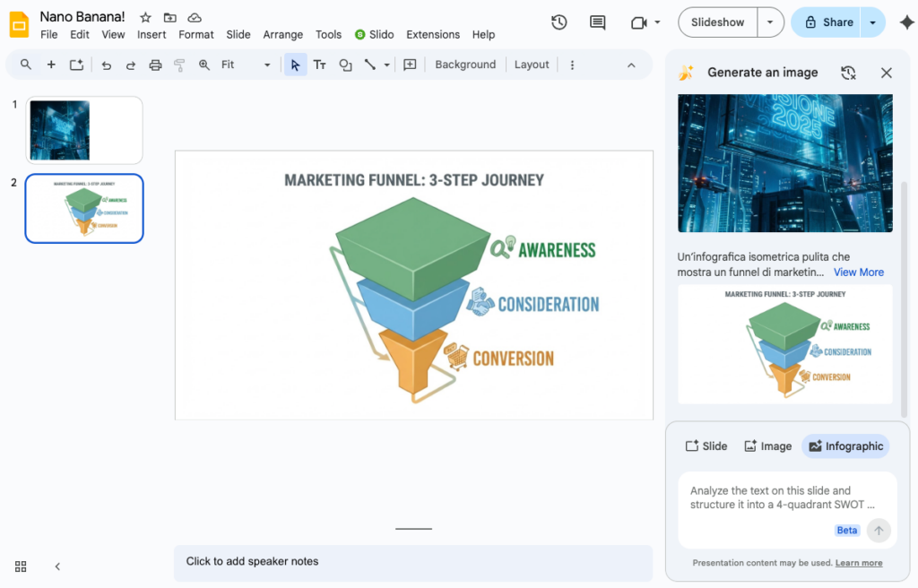The image size is (918, 588).
Task: Expand the Fit zoom dropdown
Action: [266, 65]
